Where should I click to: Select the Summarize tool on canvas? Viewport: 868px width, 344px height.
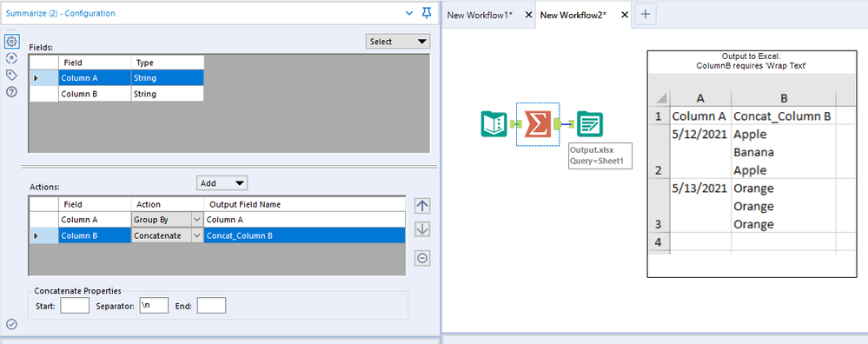click(538, 124)
